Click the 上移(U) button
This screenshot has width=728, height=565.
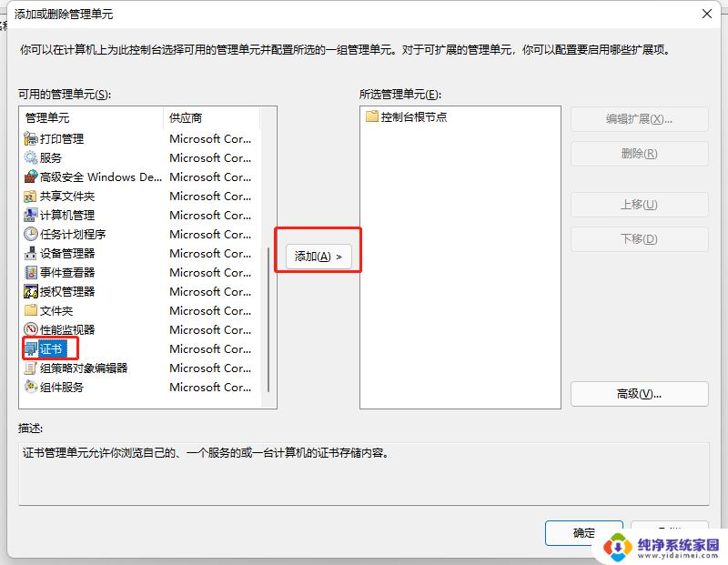click(x=640, y=205)
